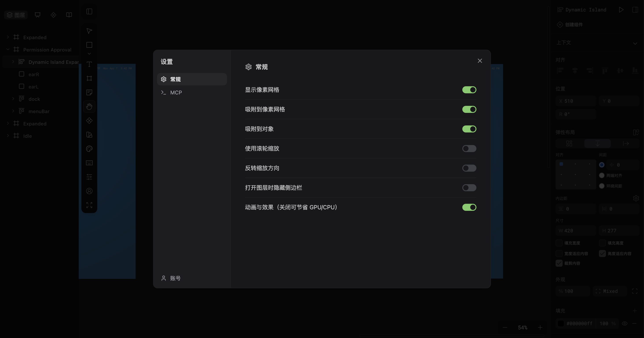The height and width of the screenshot is (338, 644).
Task: Select vertical flex layout direction
Action: [598, 144]
